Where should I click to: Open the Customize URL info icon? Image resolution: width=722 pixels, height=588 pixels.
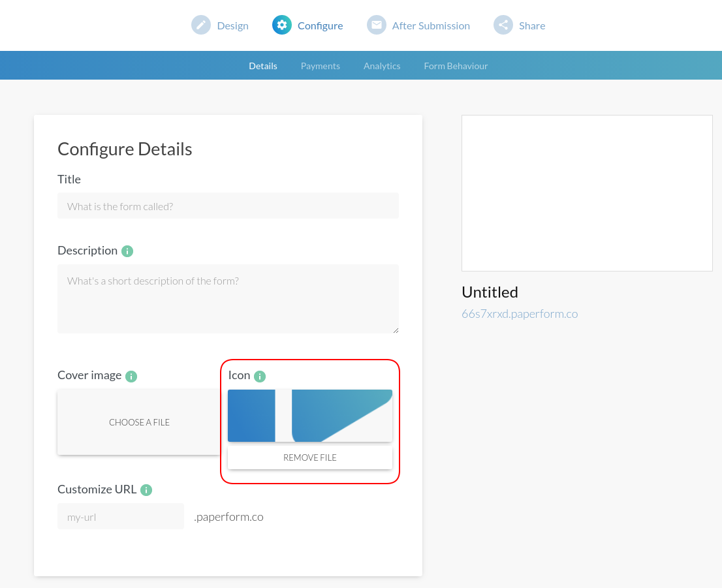tap(146, 489)
